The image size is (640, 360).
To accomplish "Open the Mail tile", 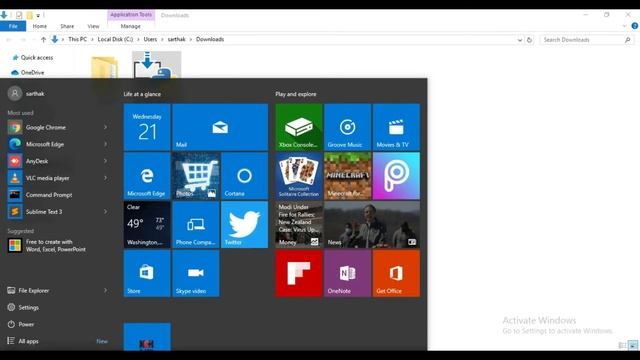I will pos(220,127).
